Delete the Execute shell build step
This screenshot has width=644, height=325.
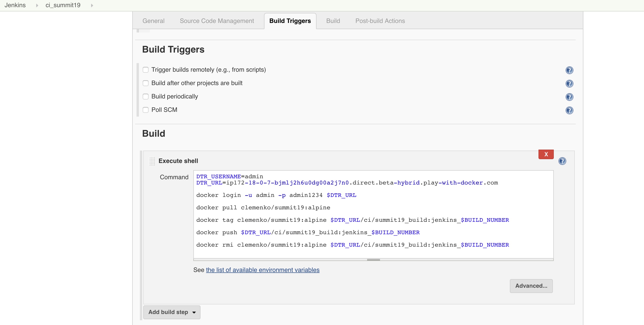pyautogui.click(x=546, y=154)
